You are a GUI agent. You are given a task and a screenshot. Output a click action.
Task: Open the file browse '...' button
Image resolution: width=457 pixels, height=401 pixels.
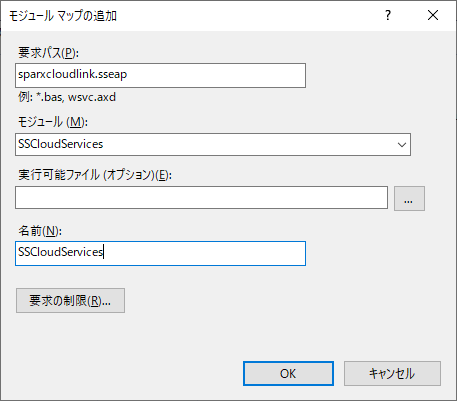tap(409, 198)
